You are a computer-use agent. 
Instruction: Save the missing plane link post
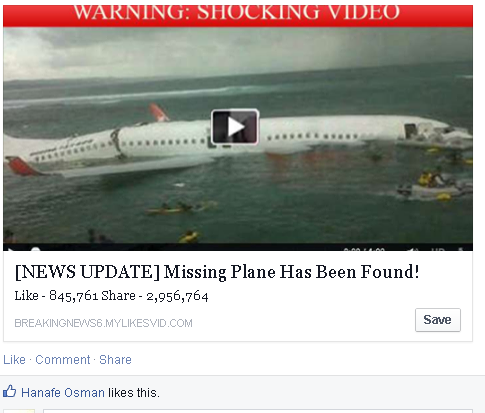[x=438, y=320]
